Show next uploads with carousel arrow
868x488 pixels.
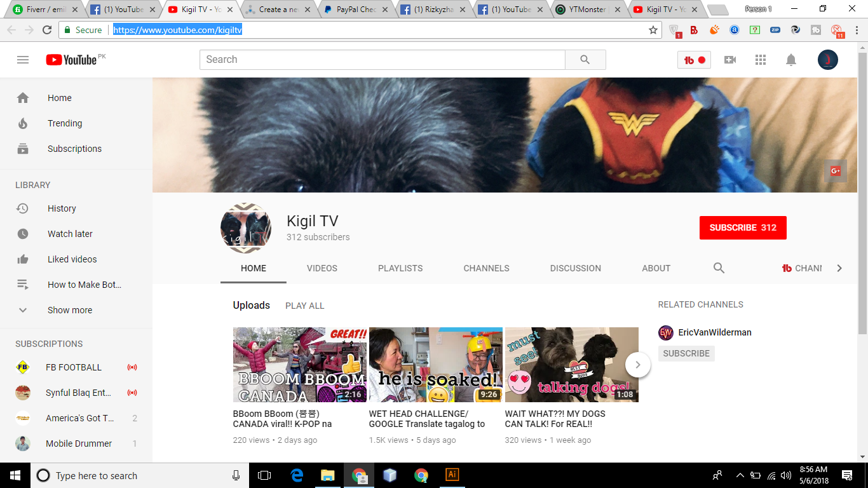point(637,365)
